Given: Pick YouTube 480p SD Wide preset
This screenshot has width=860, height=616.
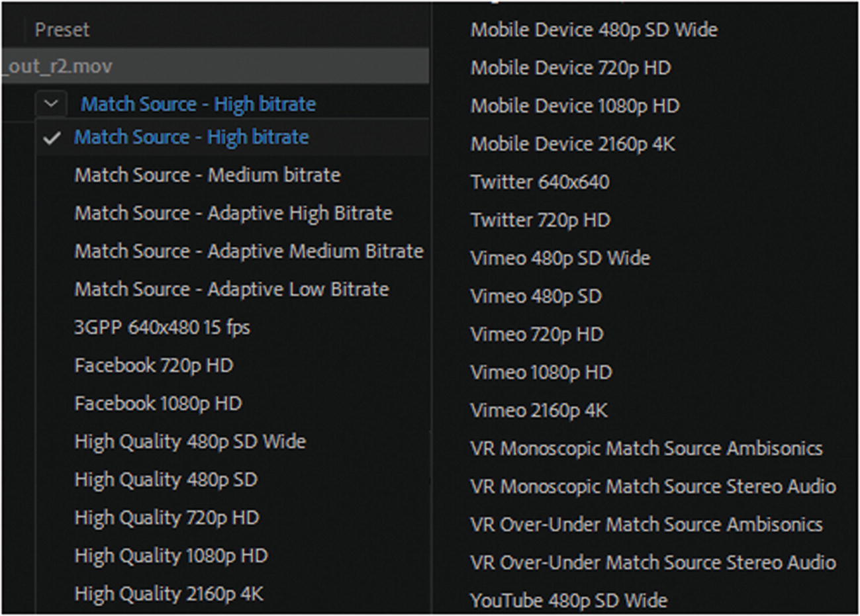Looking at the screenshot, I should pyautogui.click(x=569, y=601).
